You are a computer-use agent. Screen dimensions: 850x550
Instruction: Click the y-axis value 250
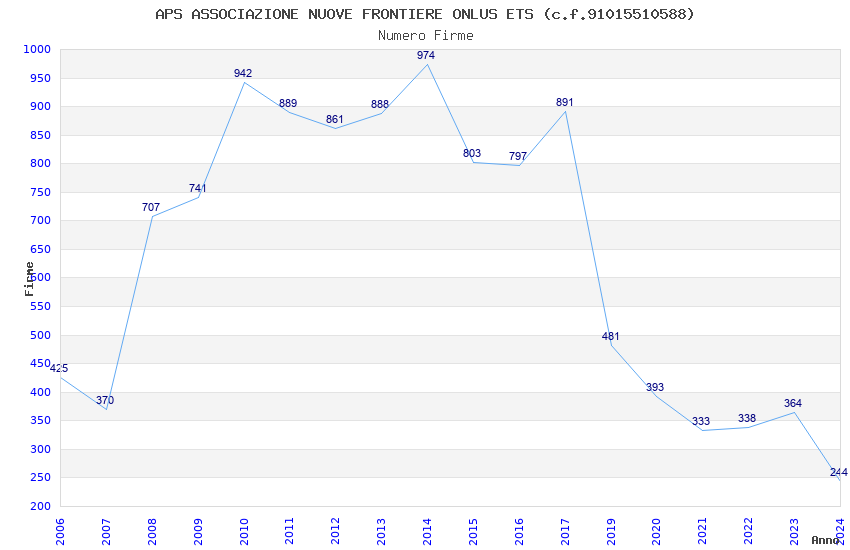pos(40,478)
